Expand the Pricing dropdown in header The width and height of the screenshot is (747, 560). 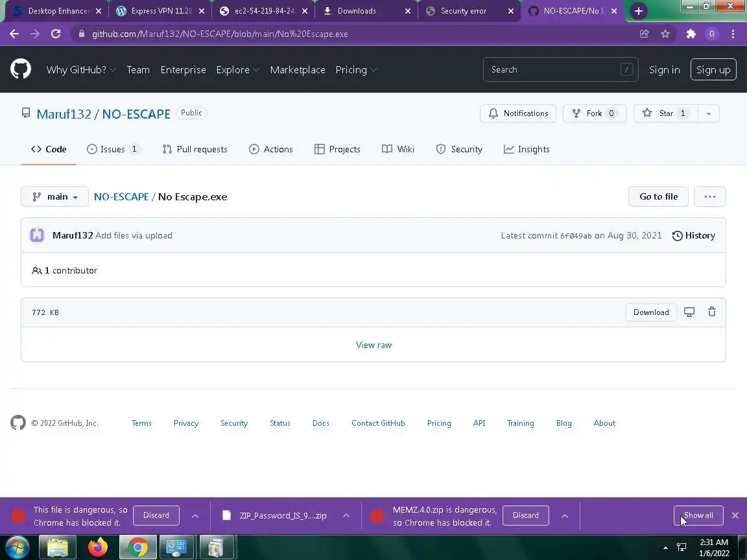click(x=357, y=69)
